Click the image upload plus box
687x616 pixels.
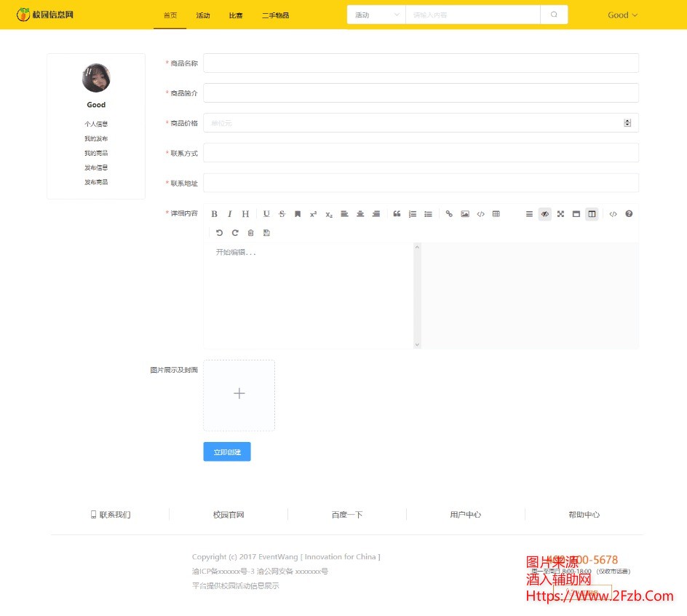239,395
